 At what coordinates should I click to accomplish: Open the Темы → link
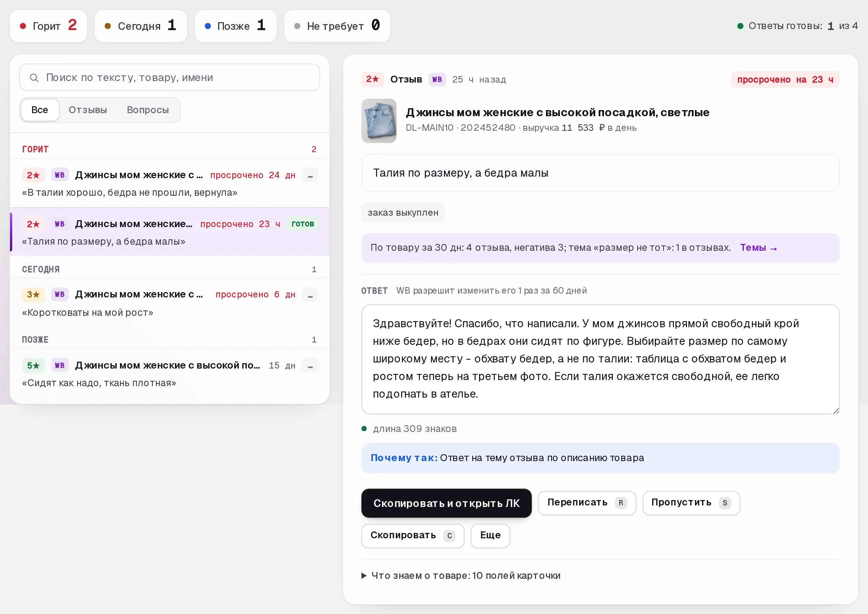[758, 248]
